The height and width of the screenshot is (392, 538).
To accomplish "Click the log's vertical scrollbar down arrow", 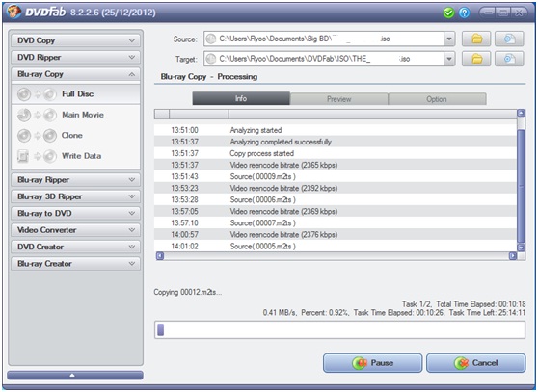I will (x=522, y=248).
